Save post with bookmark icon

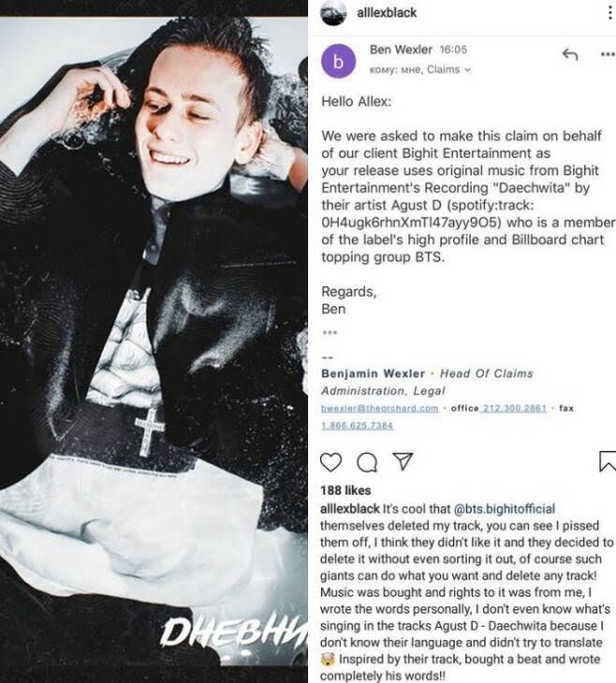coord(608,461)
